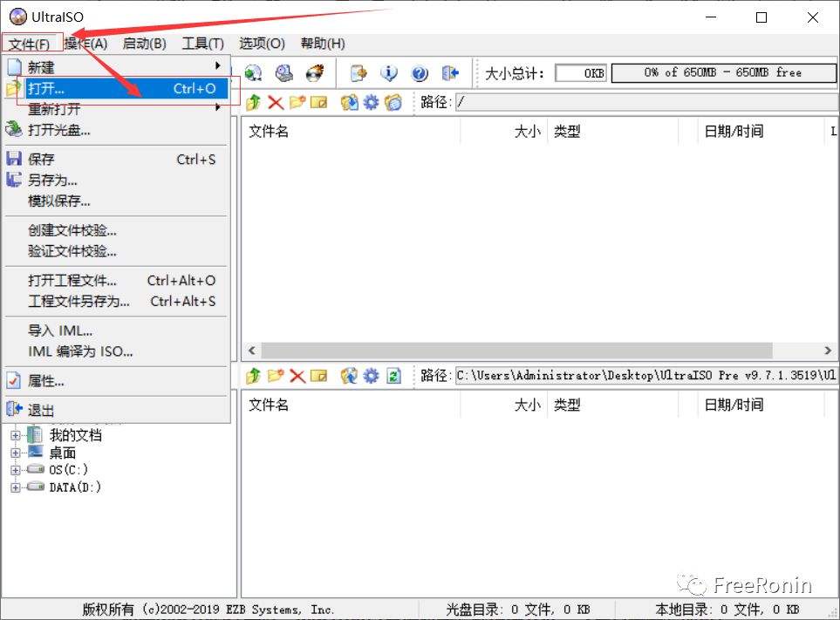Viewport: 840px width, 620px height.
Task: Click the up-folder icon in image pane toolbar
Action: (x=253, y=102)
